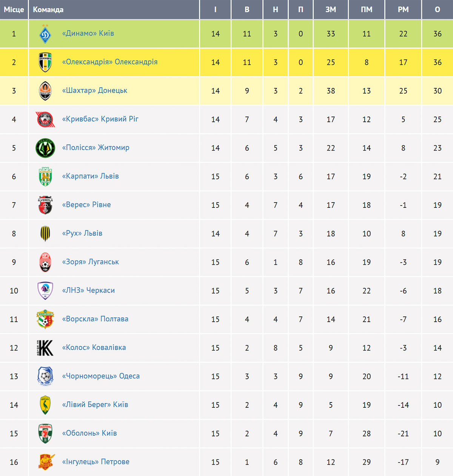The height and width of the screenshot is (476, 453).
Task: Open the «Оболонь» Київ team link
Action: pos(89,433)
